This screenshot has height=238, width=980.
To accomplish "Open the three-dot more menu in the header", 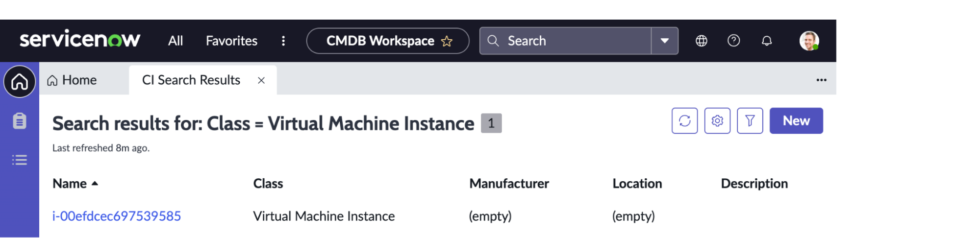I will click(283, 41).
